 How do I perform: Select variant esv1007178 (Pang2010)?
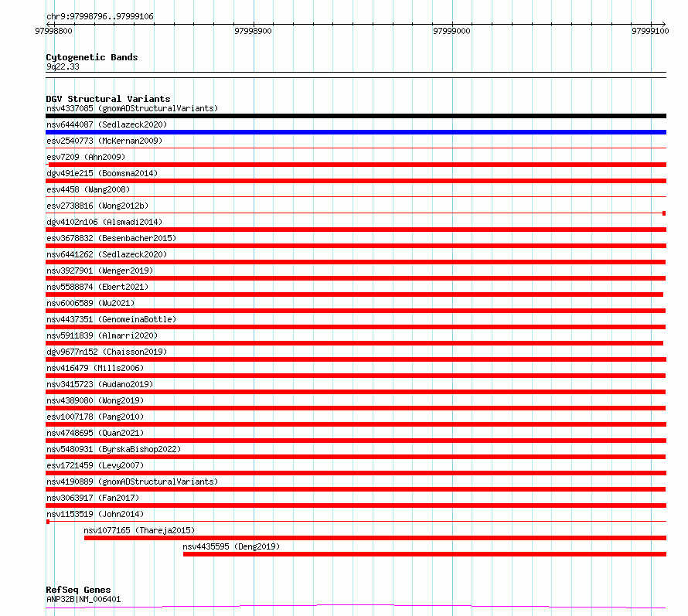click(95, 417)
